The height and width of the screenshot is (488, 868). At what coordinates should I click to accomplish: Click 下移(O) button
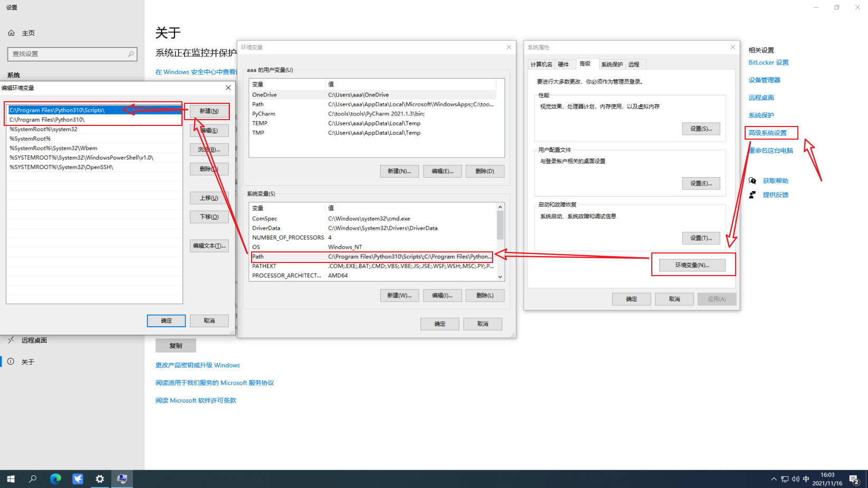[209, 217]
